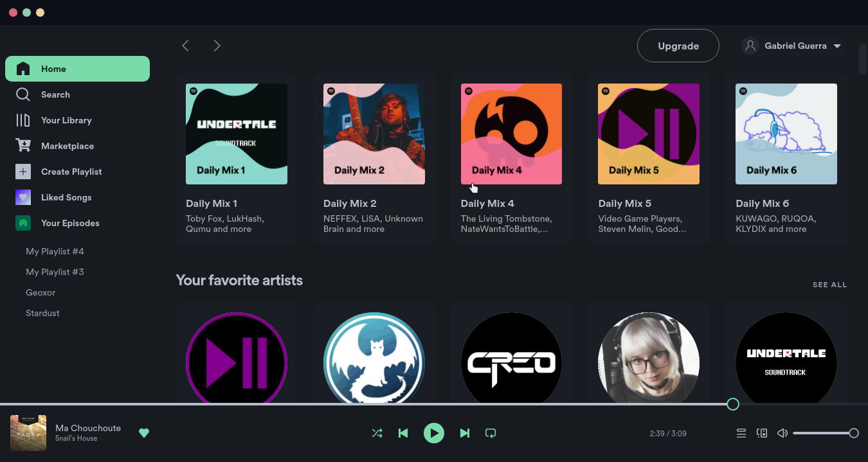Click the user avatar icon

pos(750,46)
